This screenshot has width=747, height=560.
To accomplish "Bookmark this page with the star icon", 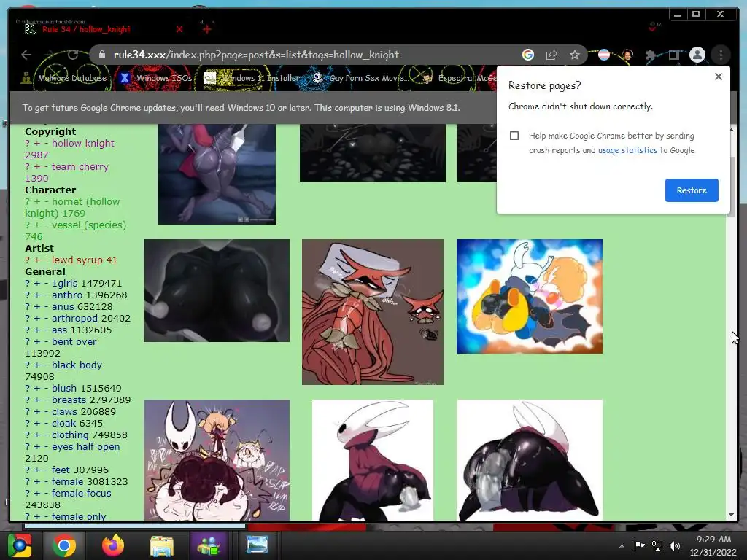I will point(575,55).
